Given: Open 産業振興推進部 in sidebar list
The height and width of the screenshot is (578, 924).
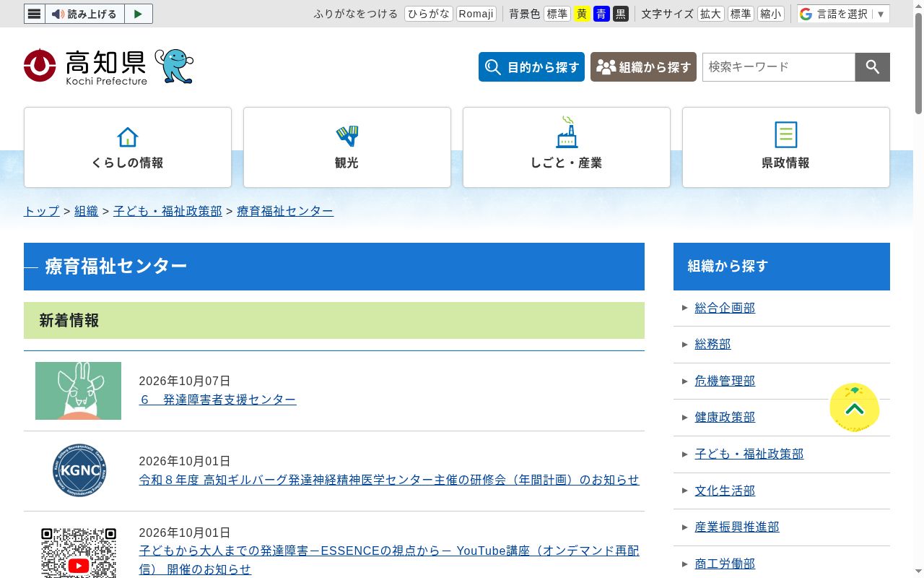Looking at the screenshot, I should 737,527.
